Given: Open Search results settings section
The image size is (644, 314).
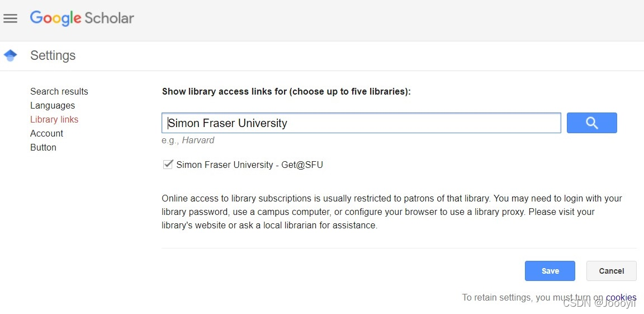Looking at the screenshot, I should coord(59,91).
